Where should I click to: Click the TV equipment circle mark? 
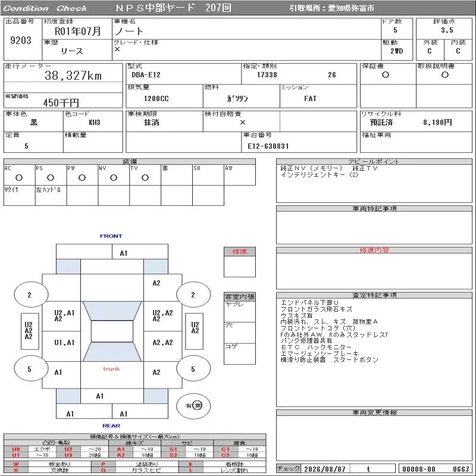click(145, 177)
